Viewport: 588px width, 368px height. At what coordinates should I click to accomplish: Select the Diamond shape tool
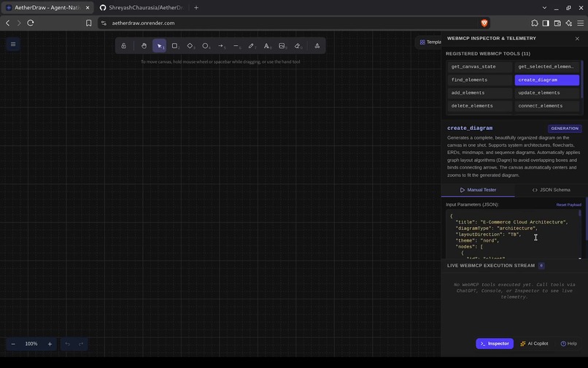coord(190,46)
